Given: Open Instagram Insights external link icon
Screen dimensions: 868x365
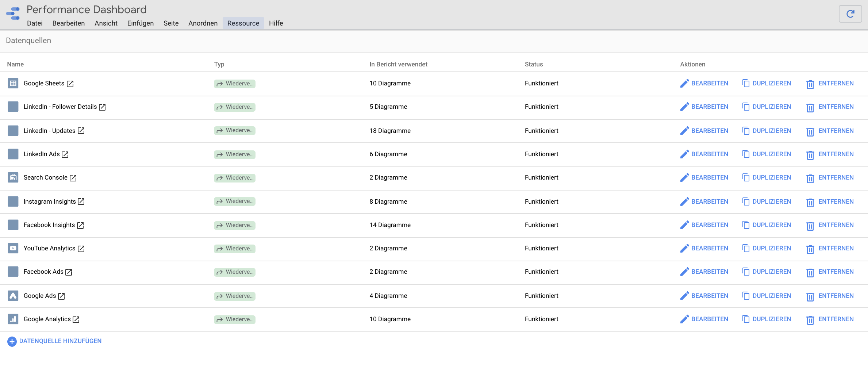Looking at the screenshot, I should click(x=81, y=201).
